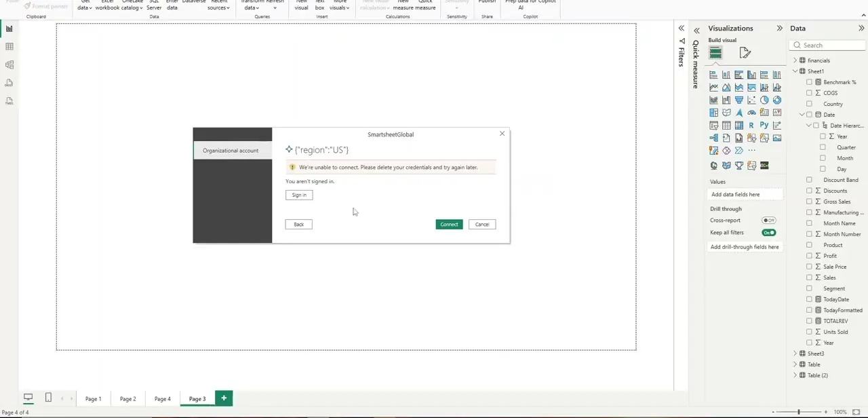
Task: Insert the Gauge visual
Action: 751,113
